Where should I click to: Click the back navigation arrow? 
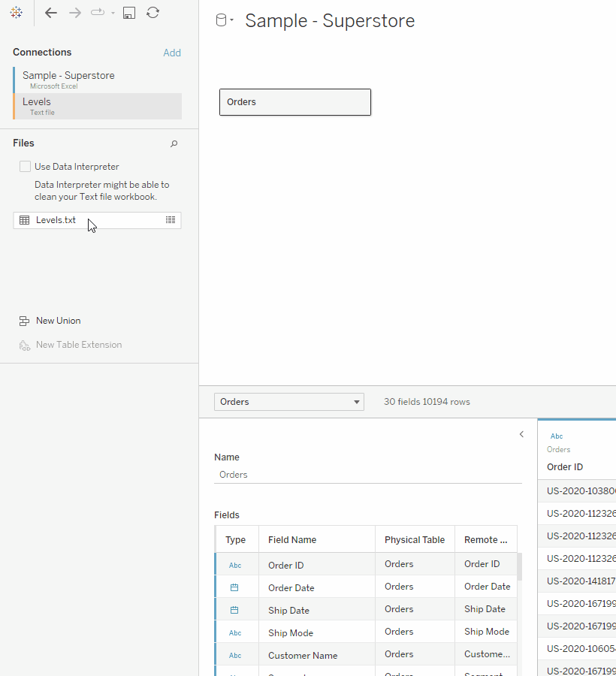50,12
